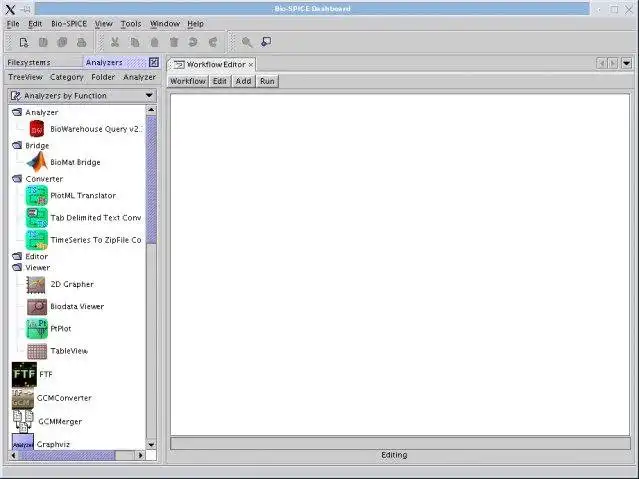Open the View menu

(x=104, y=24)
